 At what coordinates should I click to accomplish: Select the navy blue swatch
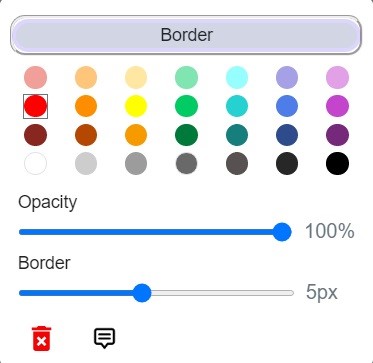(x=287, y=135)
